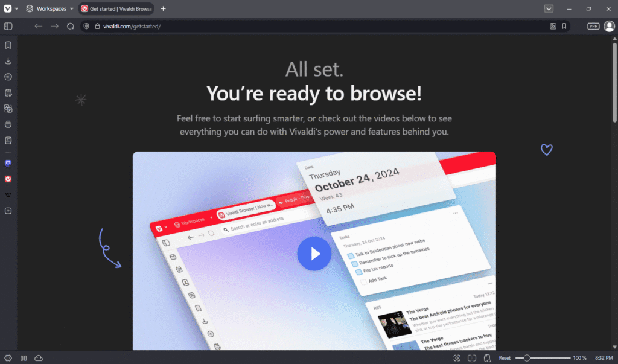The width and height of the screenshot is (618, 364).
Task: Capture a screenshot using the status bar camera tool
Action: point(457,357)
